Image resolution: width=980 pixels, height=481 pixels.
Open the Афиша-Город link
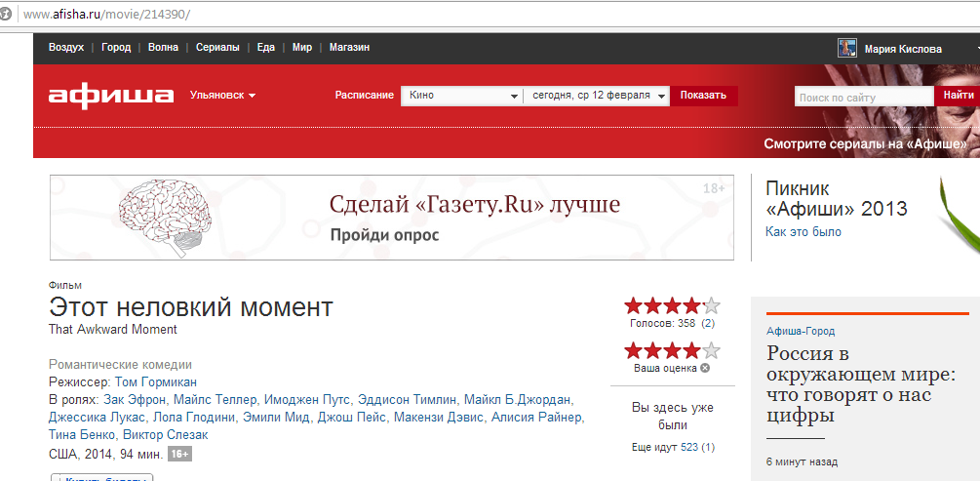(801, 332)
